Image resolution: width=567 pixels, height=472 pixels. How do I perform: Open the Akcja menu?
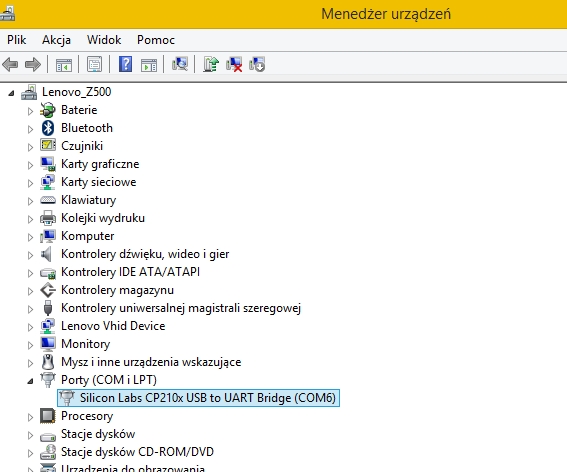click(56, 40)
